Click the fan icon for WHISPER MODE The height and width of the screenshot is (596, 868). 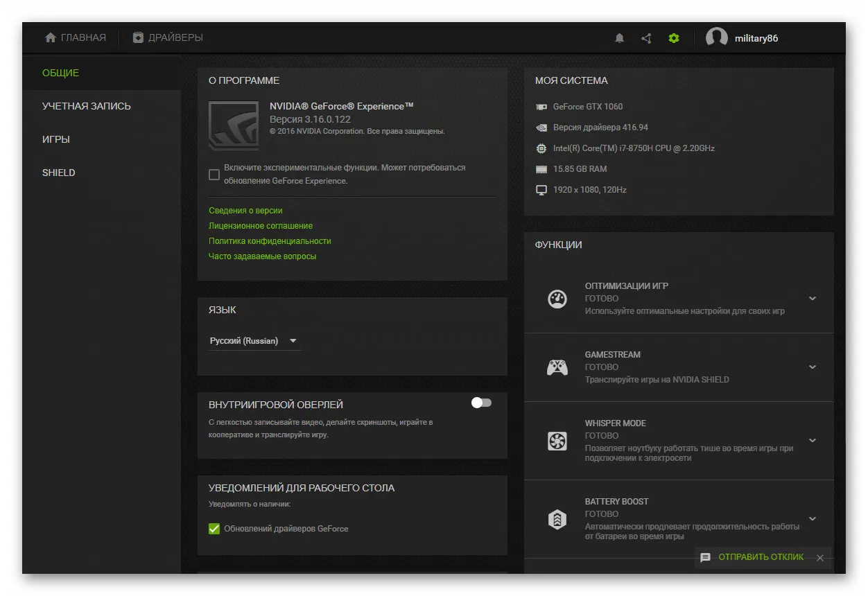click(x=557, y=441)
